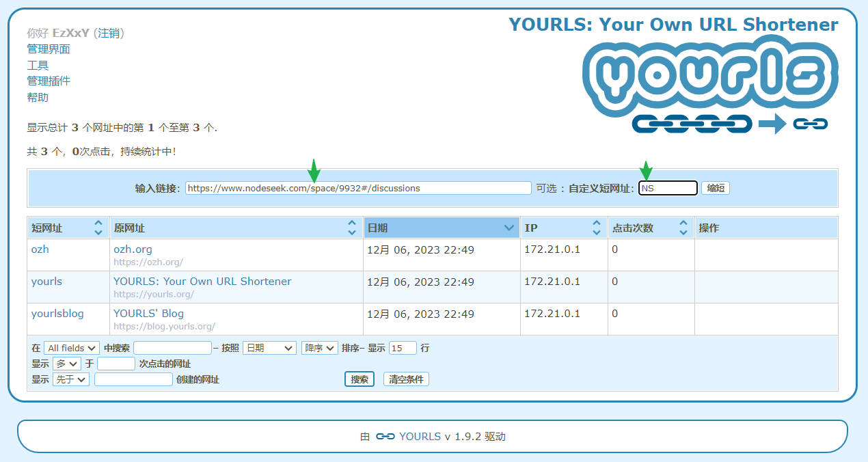Open 工具 menu link

(x=38, y=65)
